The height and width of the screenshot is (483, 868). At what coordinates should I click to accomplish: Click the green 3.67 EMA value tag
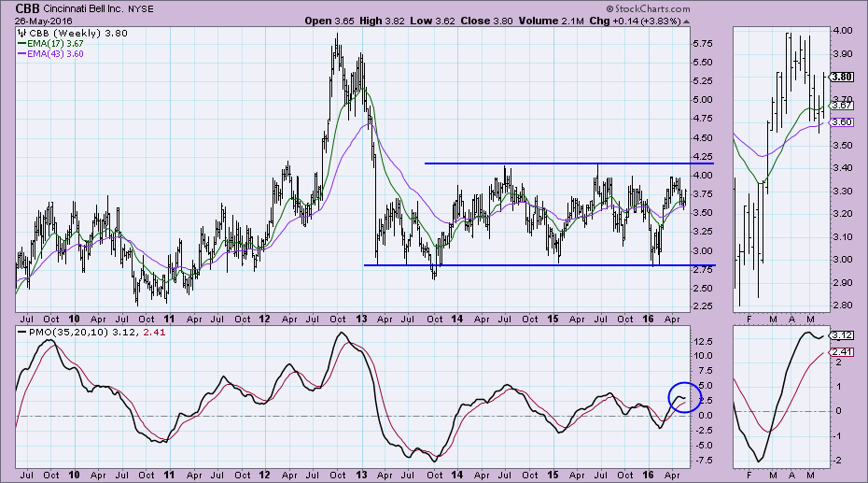click(x=841, y=107)
